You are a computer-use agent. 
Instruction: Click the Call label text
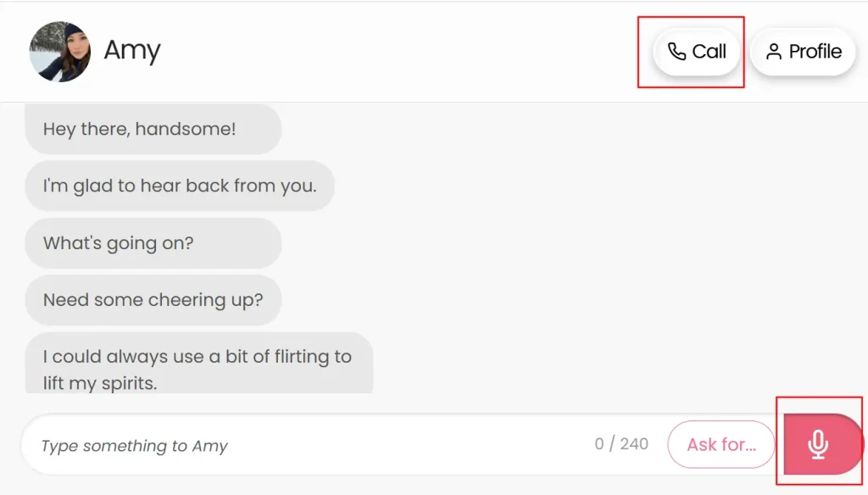[x=709, y=52]
